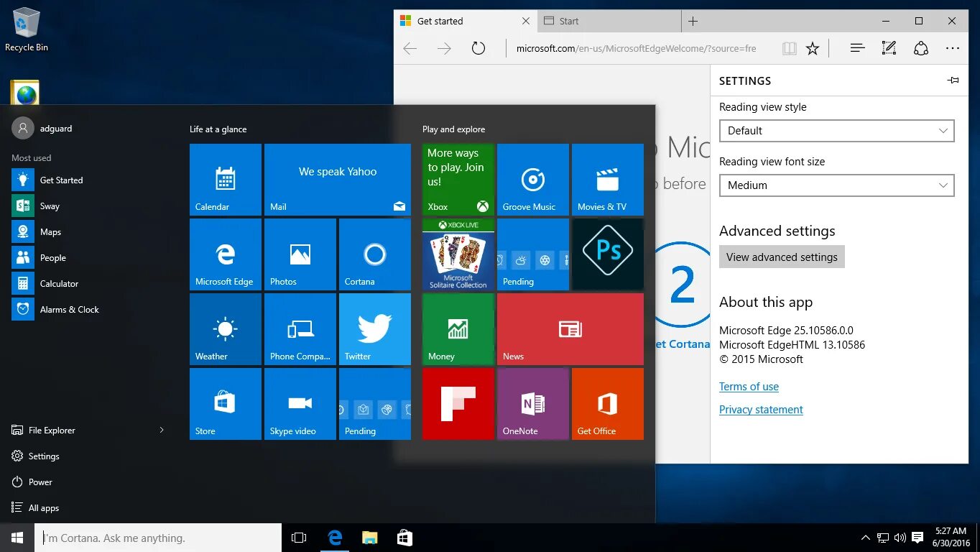Open the Reading view font size dropdown
This screenshot has height=552, width=980.
[837, 185]
